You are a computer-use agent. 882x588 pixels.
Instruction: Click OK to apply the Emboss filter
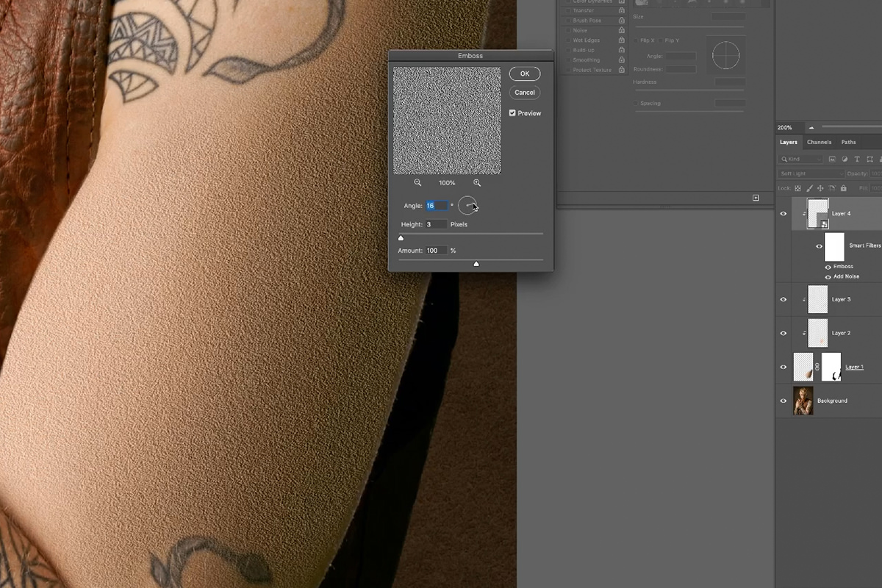[524, 73]
